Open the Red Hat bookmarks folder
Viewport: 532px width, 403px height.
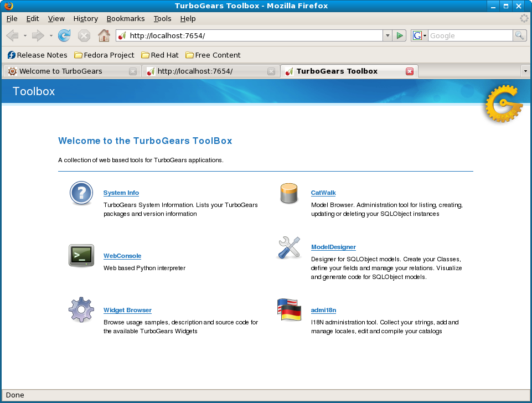pyautogui.click(x=160, y=55)
